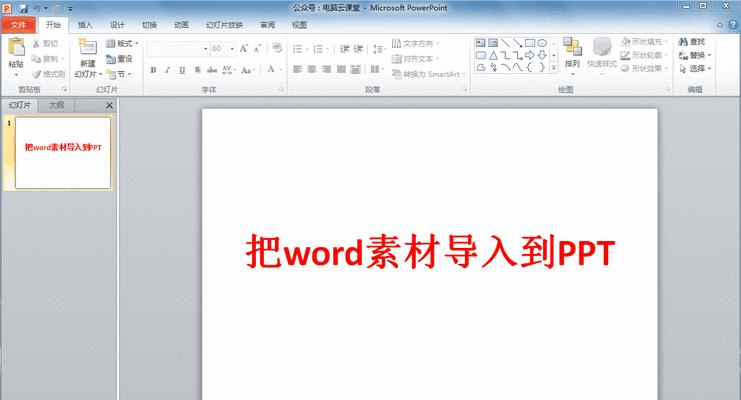Open the Text Direction (文字方向) dropdown
Image resolution: width=741 pixels, height=400 pixels.
click(x=415, y=43)
